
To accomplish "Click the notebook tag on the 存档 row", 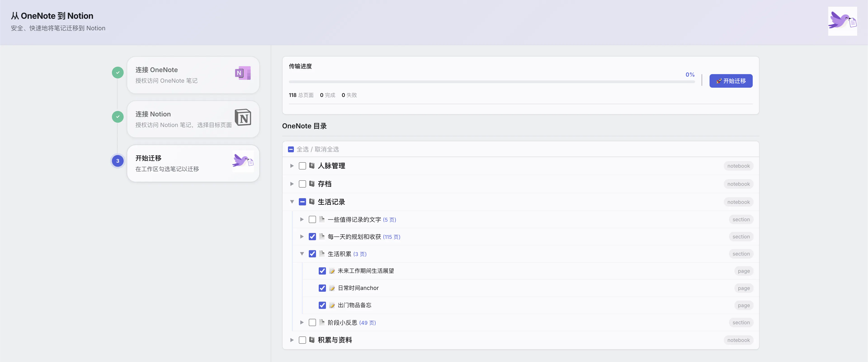I will pos(738,184).
